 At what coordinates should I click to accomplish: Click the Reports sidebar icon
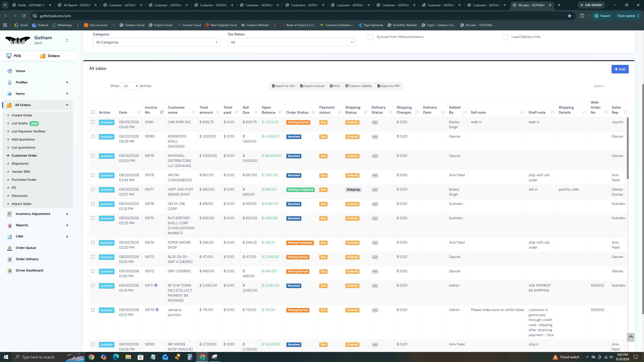[10, 225]
